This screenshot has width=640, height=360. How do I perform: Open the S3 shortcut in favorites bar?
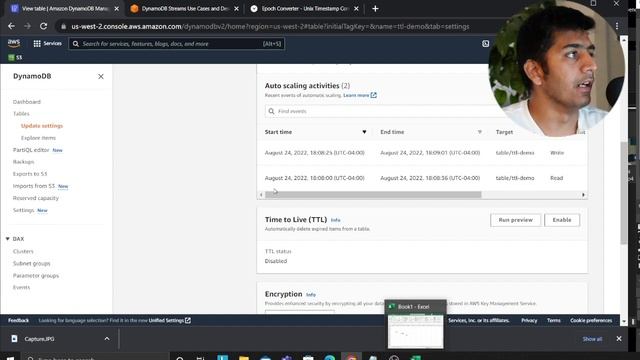[x=15, y=58]
